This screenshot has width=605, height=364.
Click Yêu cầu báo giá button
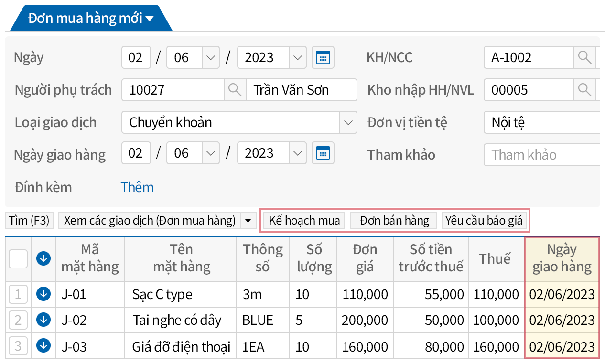click(484, 221)
